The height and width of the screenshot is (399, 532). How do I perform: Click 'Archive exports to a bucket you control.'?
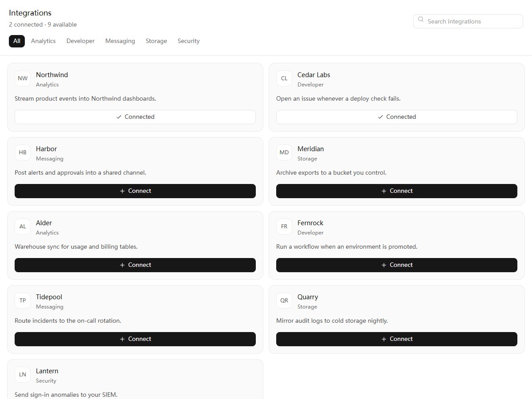pyautogui.click(x=331, y=172)
